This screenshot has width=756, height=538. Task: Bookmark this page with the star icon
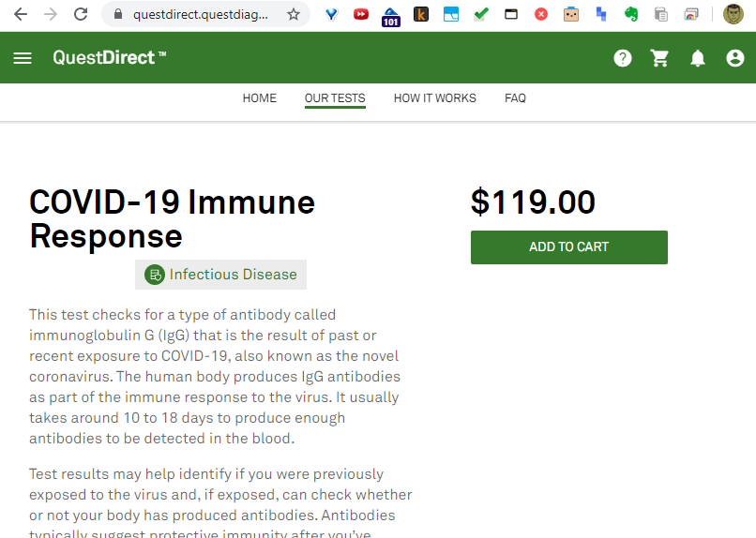[294, 14]
